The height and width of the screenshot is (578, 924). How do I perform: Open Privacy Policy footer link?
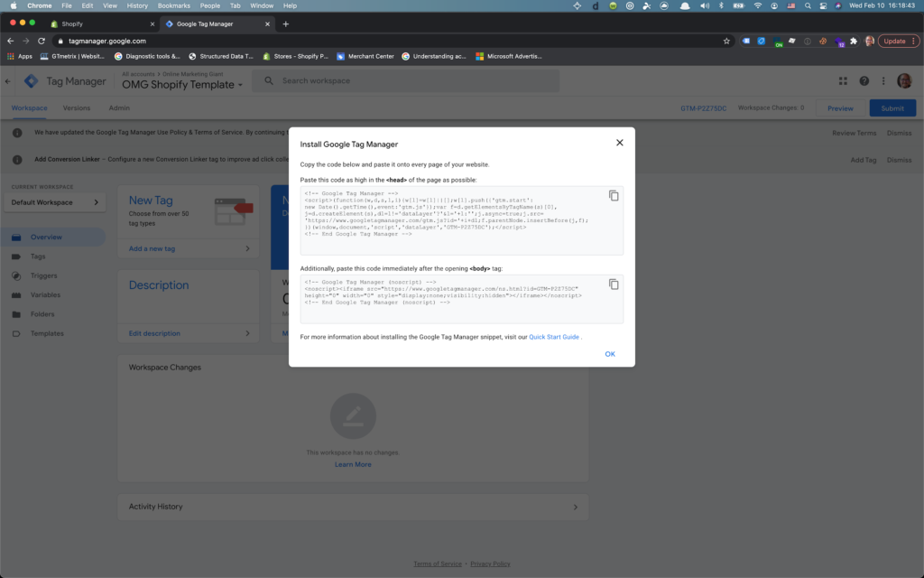[x=490, y=564]
